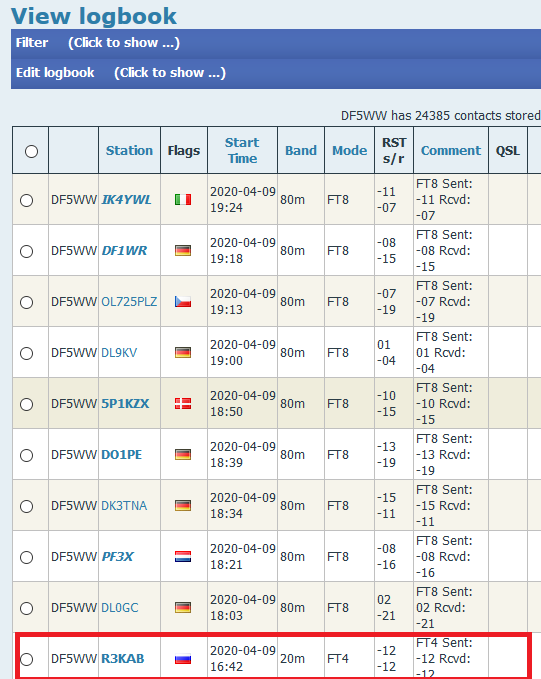Open station DO1PE's page
This screenshot has width=541, height=679.
[x=122, y=455]
